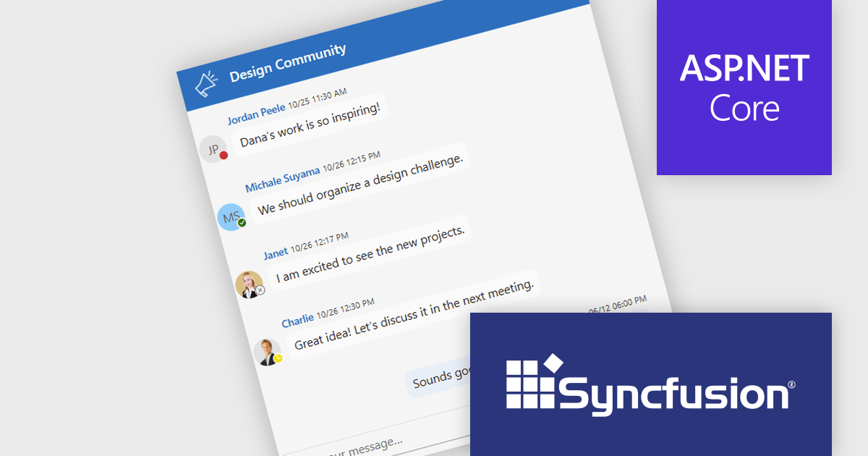Select the Michale Suyama sender name
This screenshot has width=868, height=456.
(x=283, y=179)
